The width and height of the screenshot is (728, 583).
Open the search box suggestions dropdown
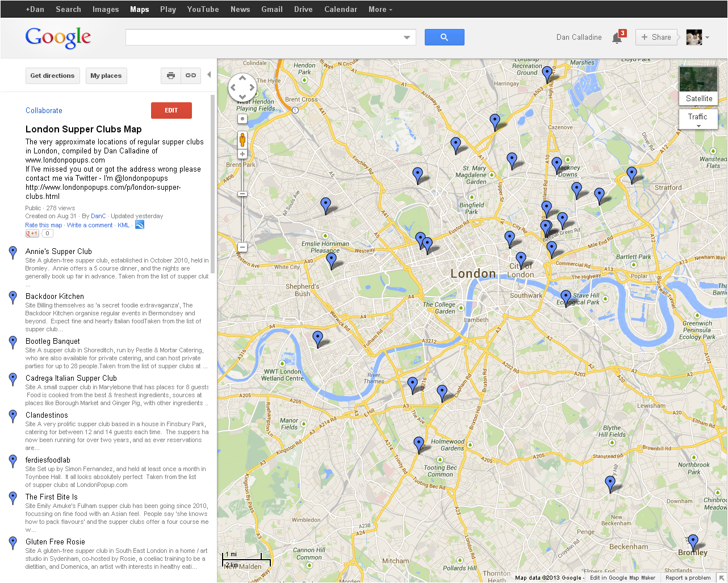coord(407,38)
